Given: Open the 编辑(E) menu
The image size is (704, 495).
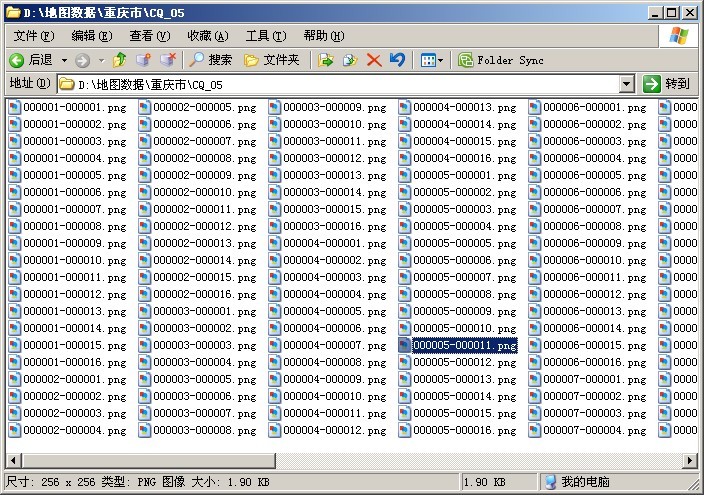Looking at the screenshot, I should [x=92, y=36].
